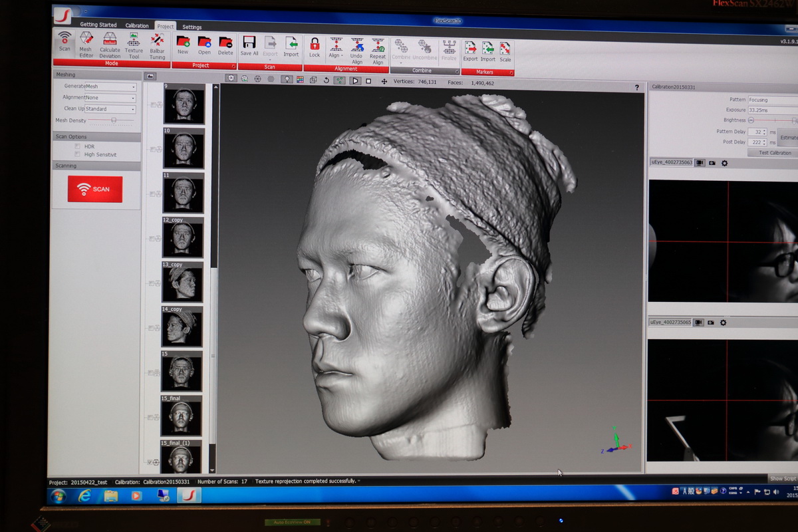Toggle the viewport light bulb button
This screenshot has height=532, width=798.
click(286, 80)
